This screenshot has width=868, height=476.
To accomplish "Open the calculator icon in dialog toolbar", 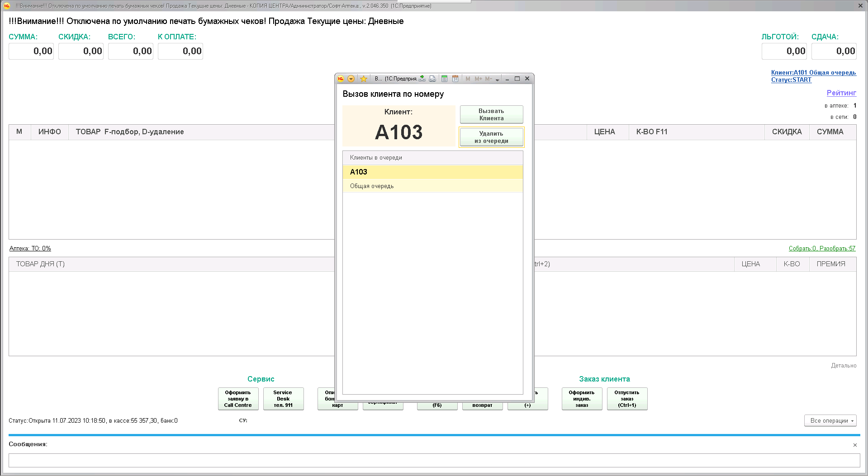I will pyautogui.click(x=444, y=79).
